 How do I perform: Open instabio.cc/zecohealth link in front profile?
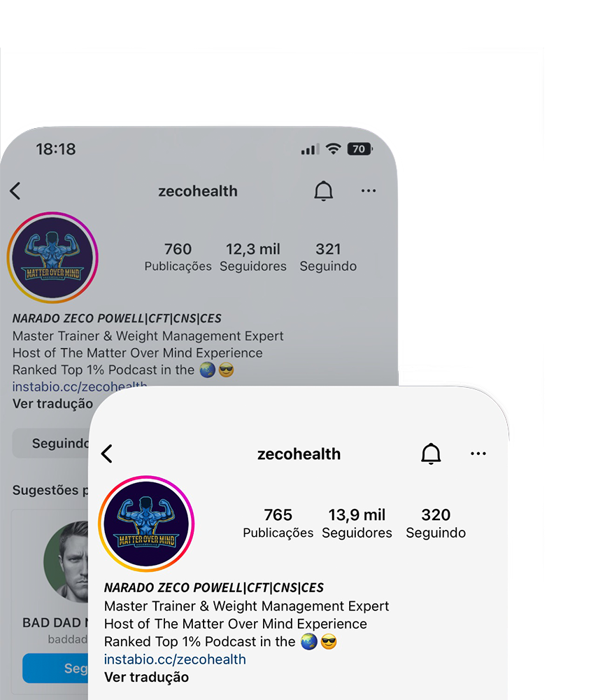(x=175, y=659)
